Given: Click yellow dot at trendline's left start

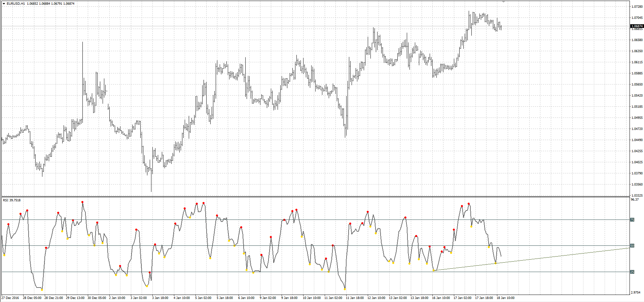Looking at the screenshot, I should pyautogui.click(x=433, y=270).
